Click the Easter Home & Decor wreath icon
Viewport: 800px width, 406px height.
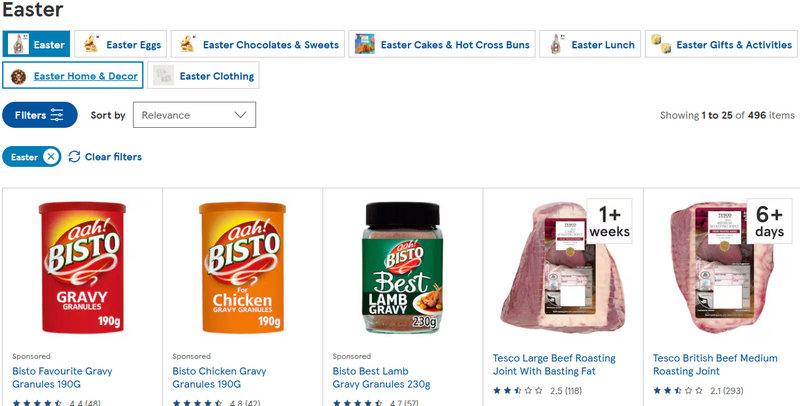17,76
